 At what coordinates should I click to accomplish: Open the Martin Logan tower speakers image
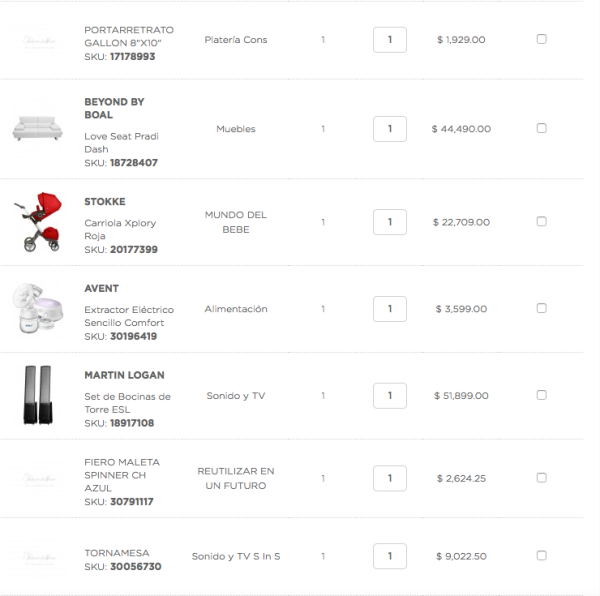tap(38, 395)
